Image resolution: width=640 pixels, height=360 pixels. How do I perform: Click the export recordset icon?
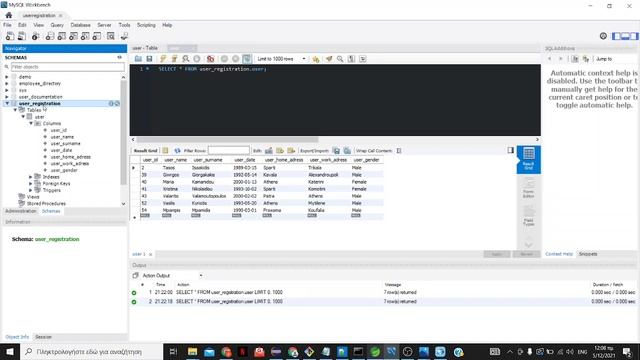coord(336,151)
